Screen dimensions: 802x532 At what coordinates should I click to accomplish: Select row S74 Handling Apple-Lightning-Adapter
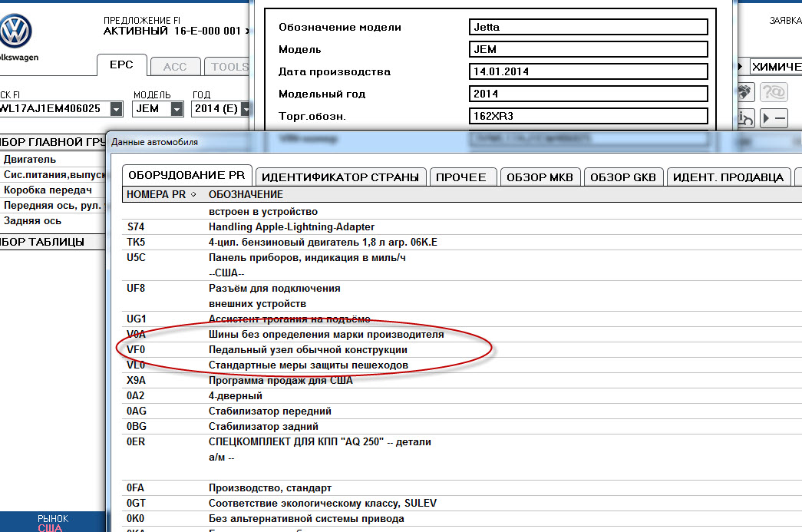462,226
